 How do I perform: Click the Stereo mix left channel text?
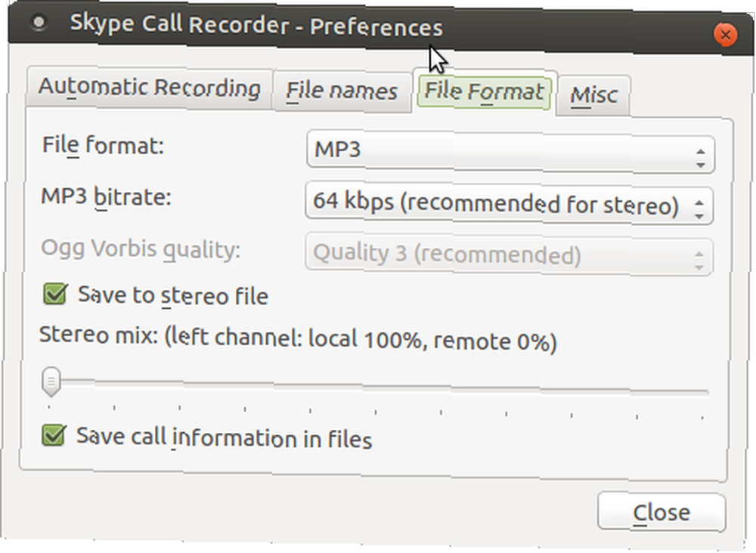point(298,339)
